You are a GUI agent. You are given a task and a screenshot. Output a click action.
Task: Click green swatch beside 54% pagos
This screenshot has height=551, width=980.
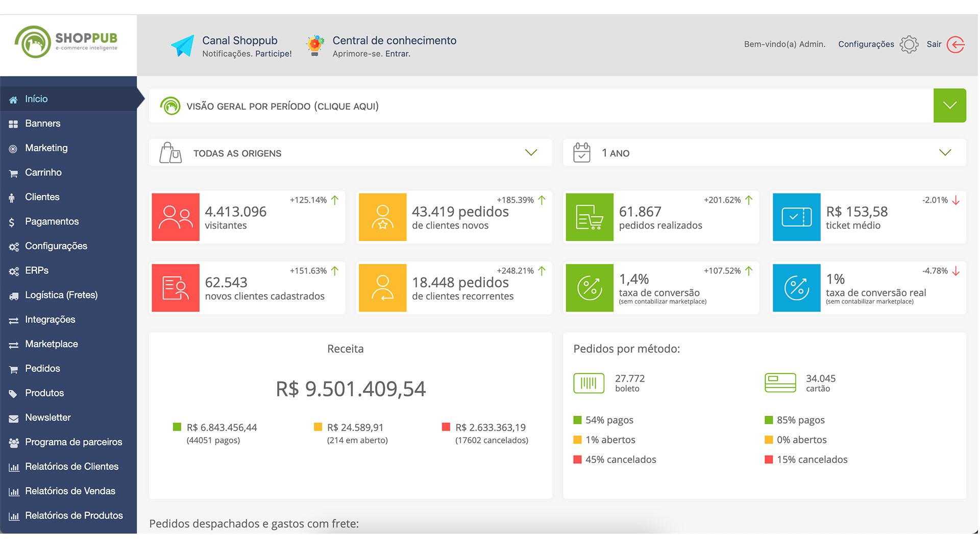pos(577,420)
